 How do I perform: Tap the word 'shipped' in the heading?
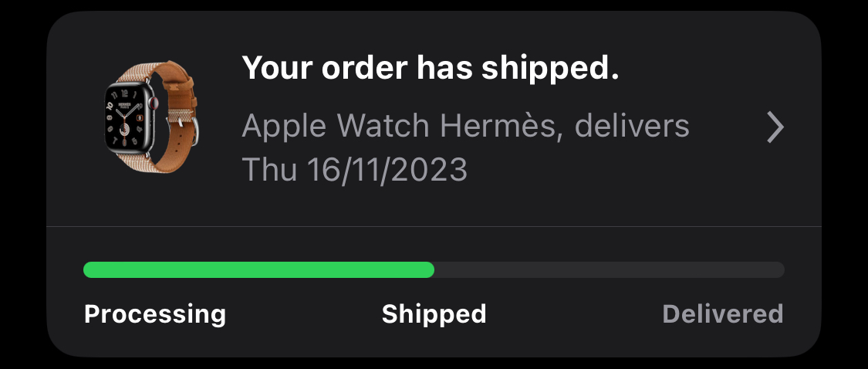[x=549, y=69]
